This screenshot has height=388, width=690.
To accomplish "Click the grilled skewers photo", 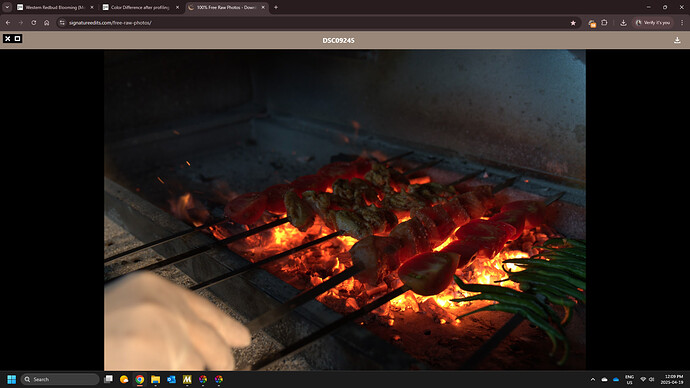I will [345, 210].
